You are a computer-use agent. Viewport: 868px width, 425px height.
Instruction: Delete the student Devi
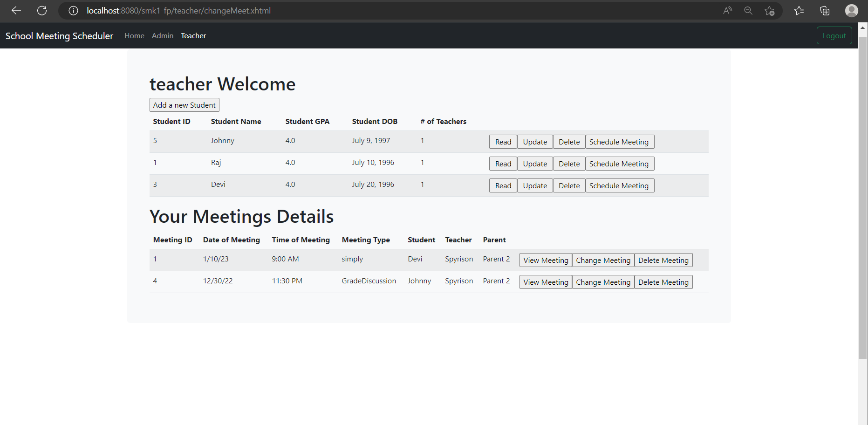coord(569,185)
